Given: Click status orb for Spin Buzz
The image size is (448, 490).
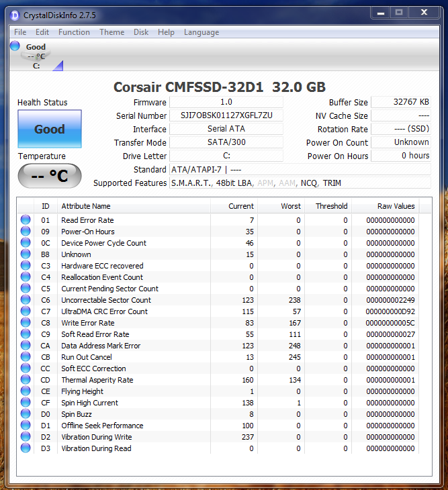Looking at the screenshot, I should coord(26,413).
